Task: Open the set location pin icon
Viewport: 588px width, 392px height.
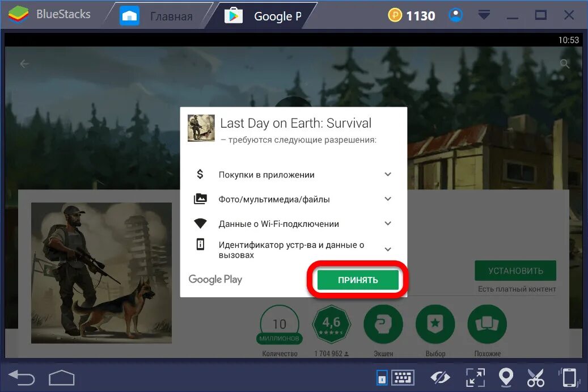Action: [x=506, y=377]
